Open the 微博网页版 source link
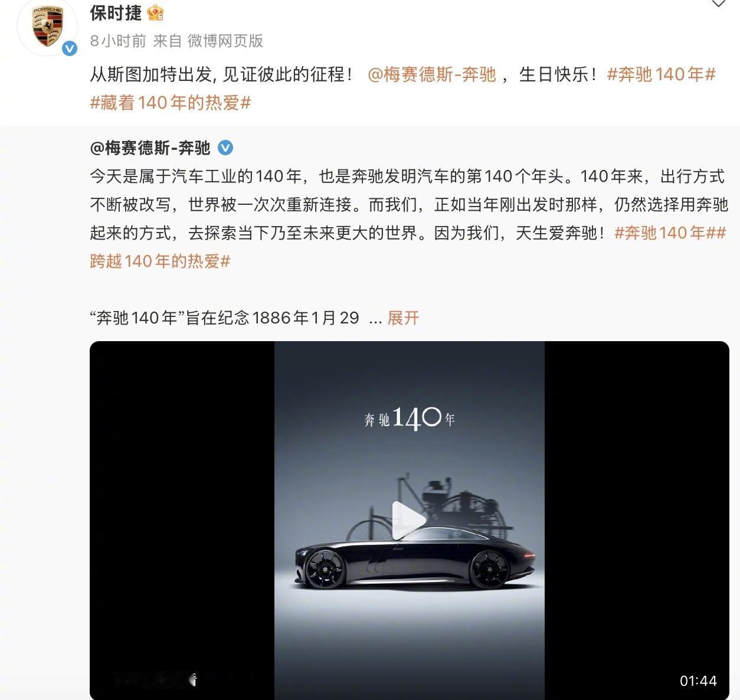 pyautogui.click(x=225, y=41)
